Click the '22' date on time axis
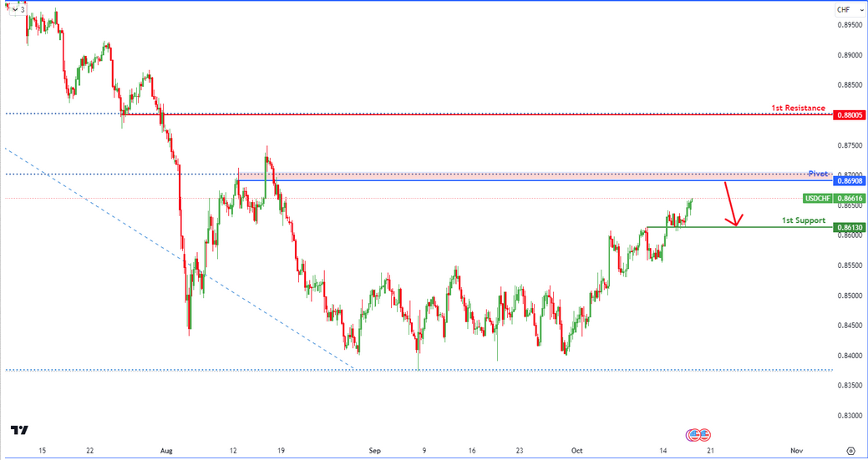Screen dimensions: 868x460 pos(90,450)
